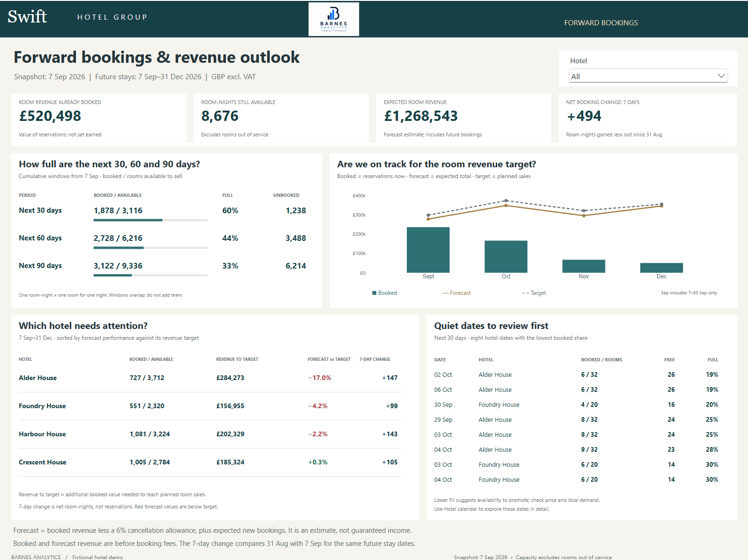Image resolution: width=748 pixels, height=560 pixels.
Task: Select the Room revenue already booked £520,498 card
Action: click(99, 118)
